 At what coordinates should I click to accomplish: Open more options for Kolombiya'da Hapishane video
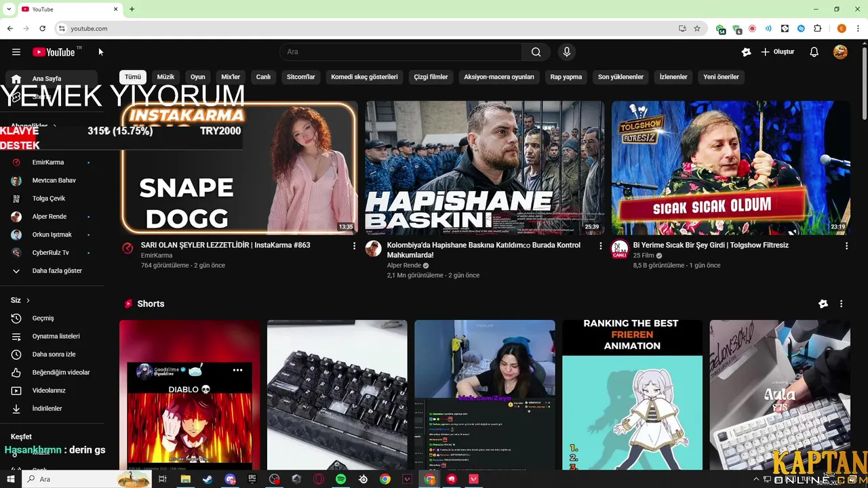tap(600, 246)
